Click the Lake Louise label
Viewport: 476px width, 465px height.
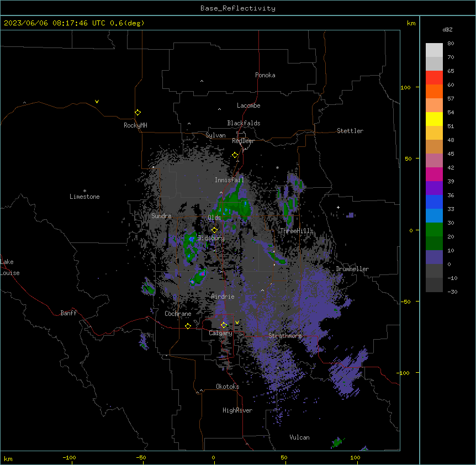[10, 267]
